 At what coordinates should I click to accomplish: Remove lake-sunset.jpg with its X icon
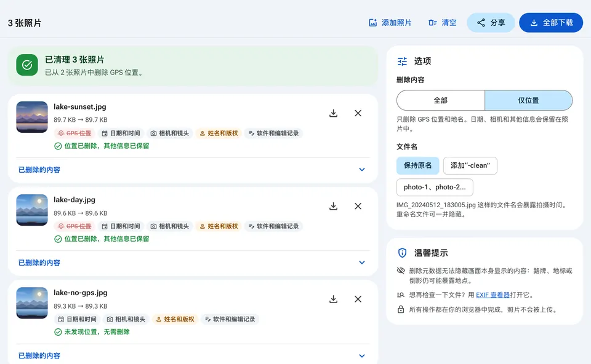pyautogui.click(x=358, y=113)
